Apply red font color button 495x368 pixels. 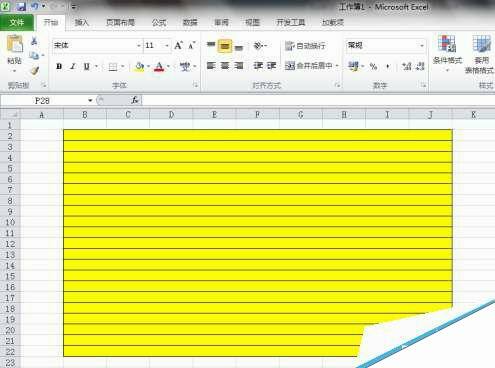click(x=159, y=67)
